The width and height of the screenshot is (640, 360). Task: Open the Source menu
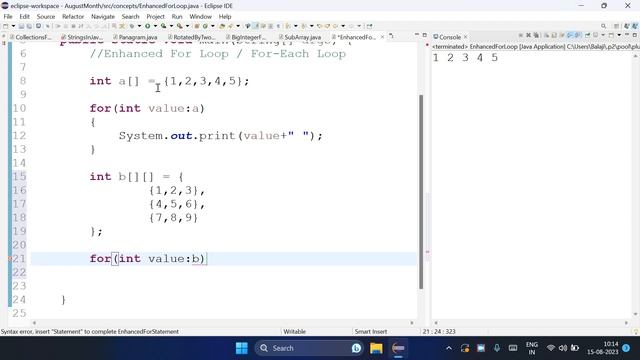pyautogui.click(x=46, y=16)
